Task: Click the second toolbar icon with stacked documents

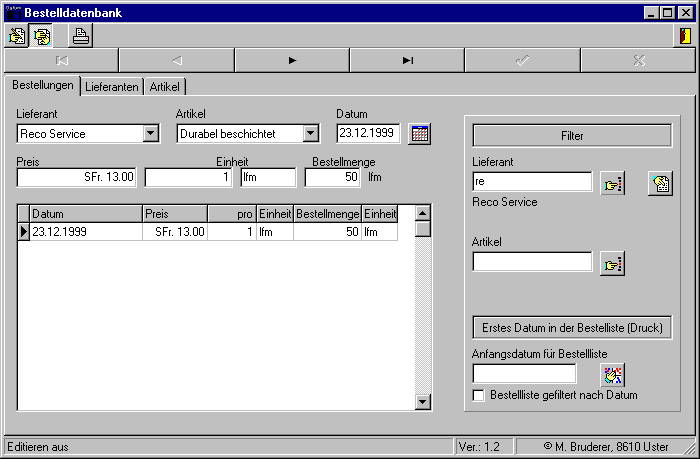Action: (42, 36)
